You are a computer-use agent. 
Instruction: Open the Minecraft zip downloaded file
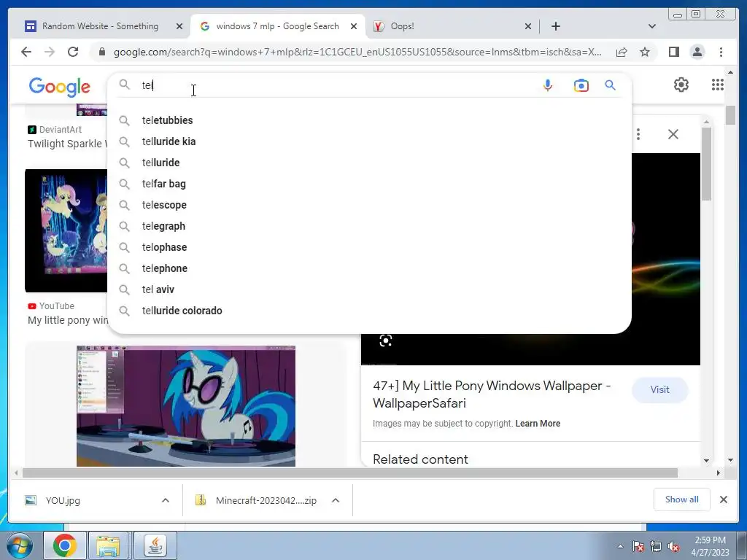point(266,500)
